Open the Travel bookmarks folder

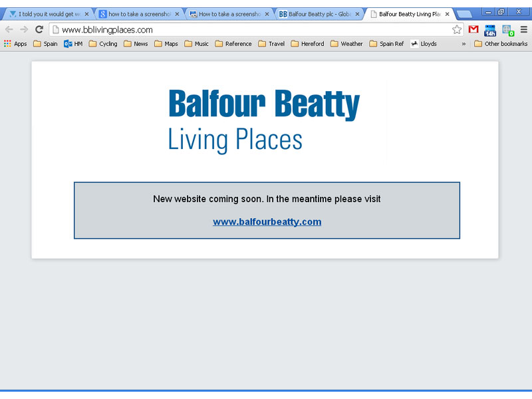[x=271, y=44]
